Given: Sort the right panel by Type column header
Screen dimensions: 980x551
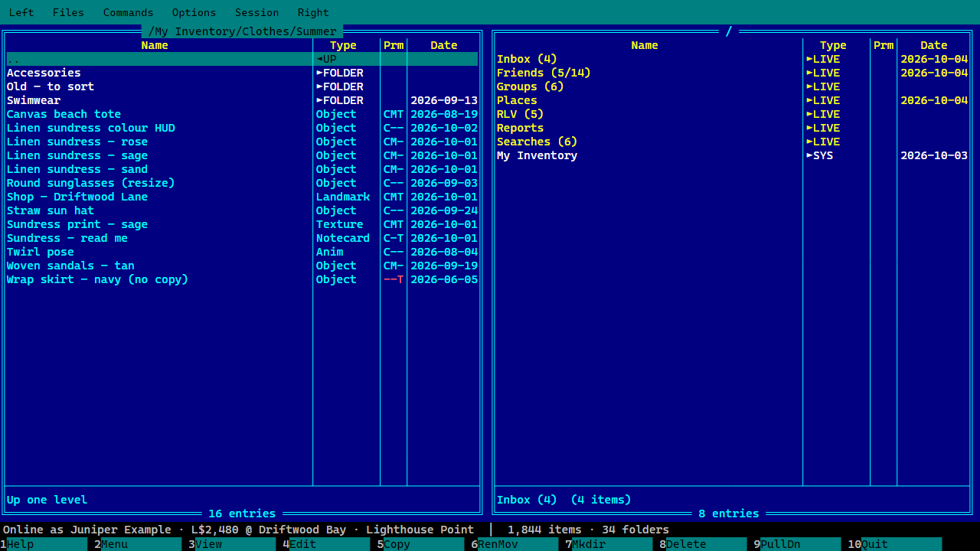Looking at the screenshot, I should [x=833, y=45].
